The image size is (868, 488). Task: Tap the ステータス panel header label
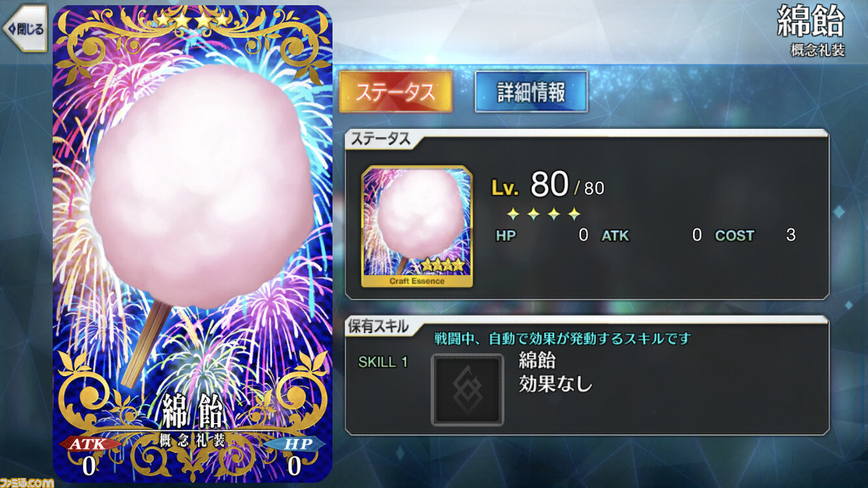tap(379, 139)
